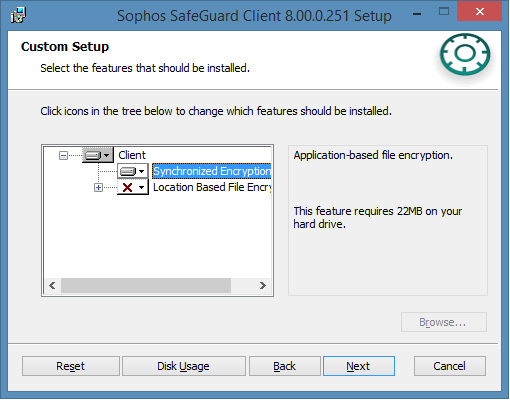Click the feature tree scroll left arrow
This screenshot has height=400, width=510.
click(52, 286)
